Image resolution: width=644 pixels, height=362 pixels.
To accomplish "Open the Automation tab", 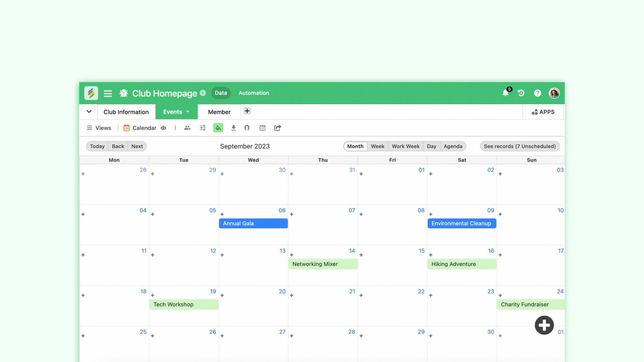I will (254, 93).
